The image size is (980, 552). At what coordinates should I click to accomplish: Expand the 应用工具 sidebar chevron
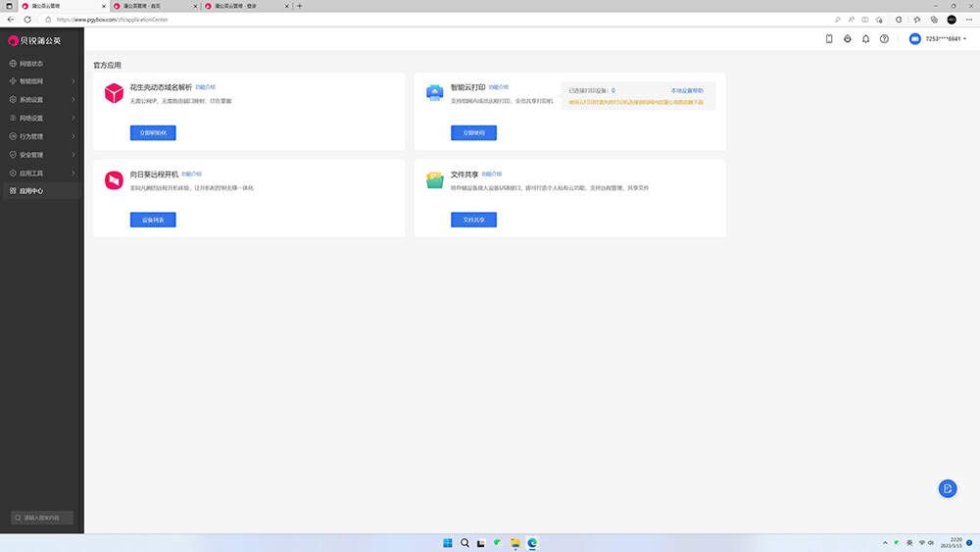pyautogui.click(x=73, y=174)
